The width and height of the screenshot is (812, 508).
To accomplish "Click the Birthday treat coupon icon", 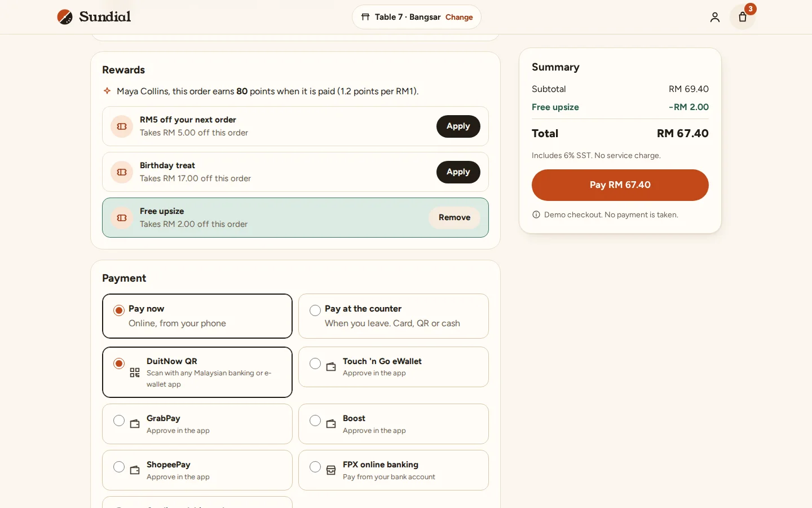I will pos(122,172).
